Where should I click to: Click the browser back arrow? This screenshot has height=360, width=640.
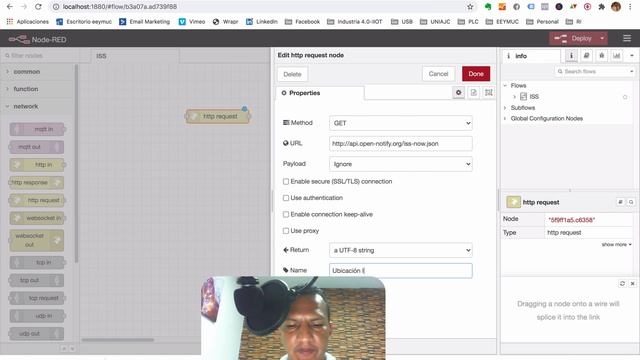10,7
